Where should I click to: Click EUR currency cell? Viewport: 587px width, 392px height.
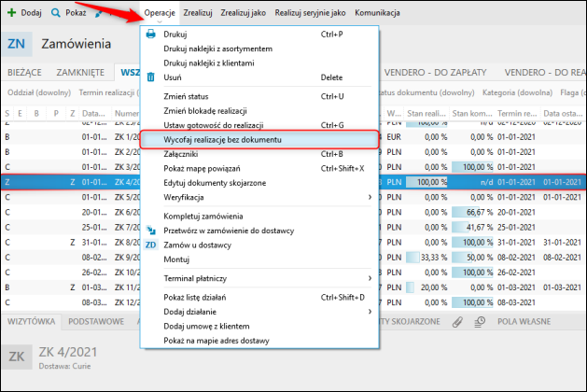pos(394,137)
